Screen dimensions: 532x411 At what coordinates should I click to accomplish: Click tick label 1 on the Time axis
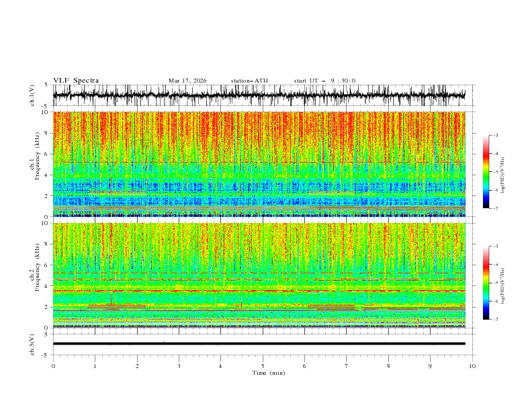click(x=95, y=366)
